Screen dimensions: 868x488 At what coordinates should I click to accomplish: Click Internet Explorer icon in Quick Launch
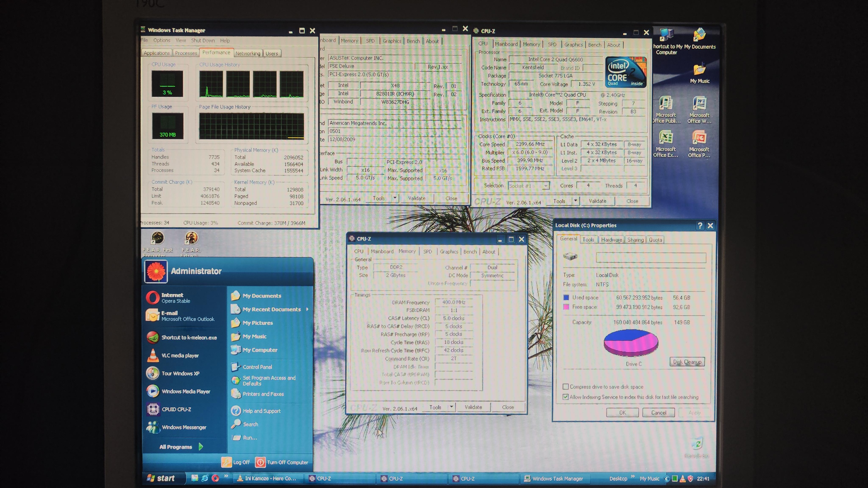(204, 478)
